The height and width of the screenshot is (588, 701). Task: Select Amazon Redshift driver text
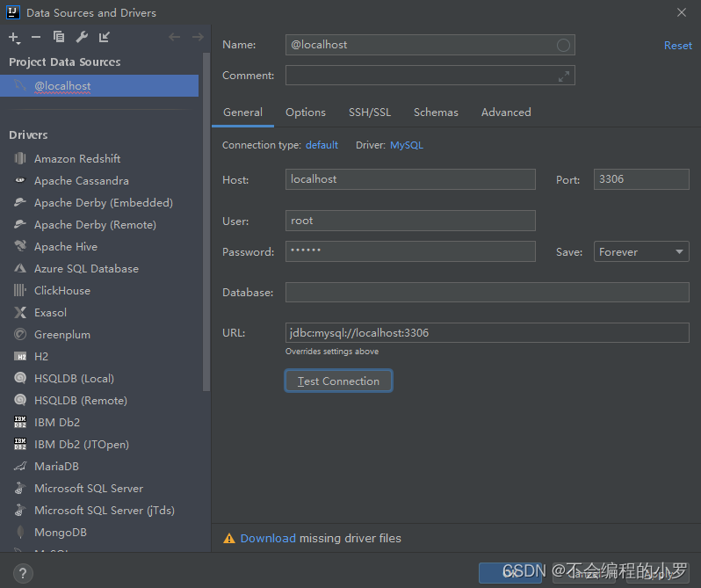point(77,159)
